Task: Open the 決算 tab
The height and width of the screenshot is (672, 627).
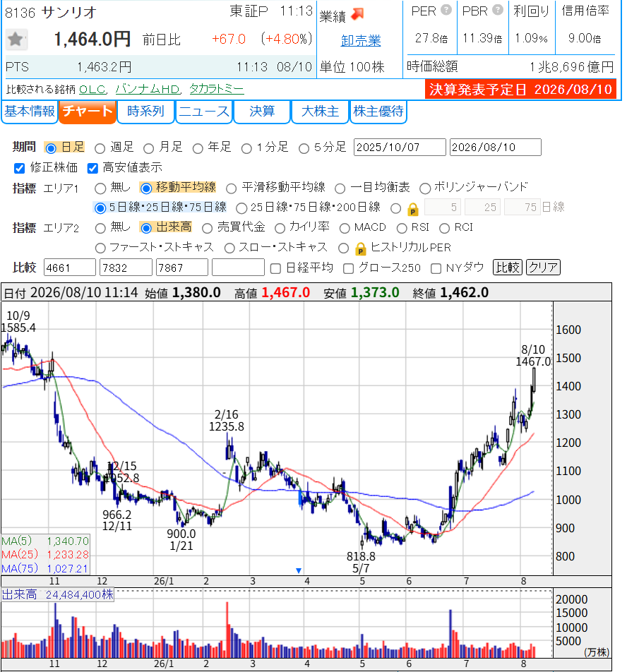Action: (262, 112)
